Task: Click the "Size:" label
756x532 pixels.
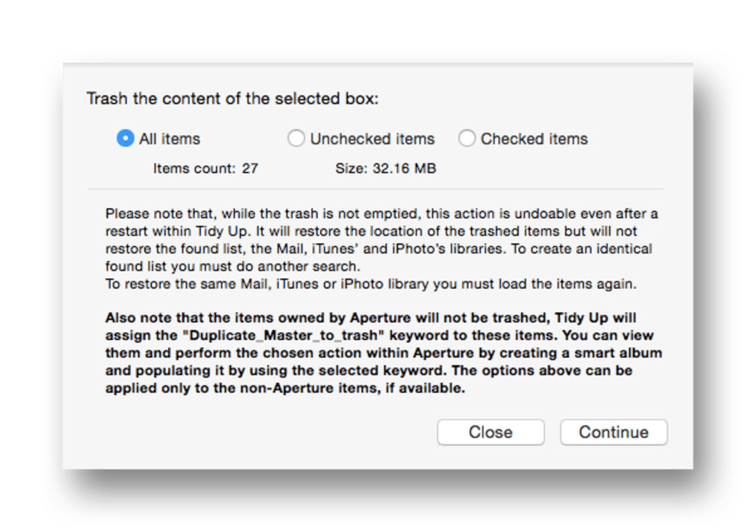Action: tap(351, 168)
